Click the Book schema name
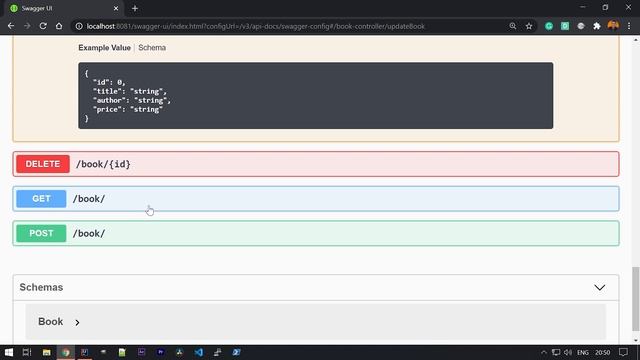 51,322
